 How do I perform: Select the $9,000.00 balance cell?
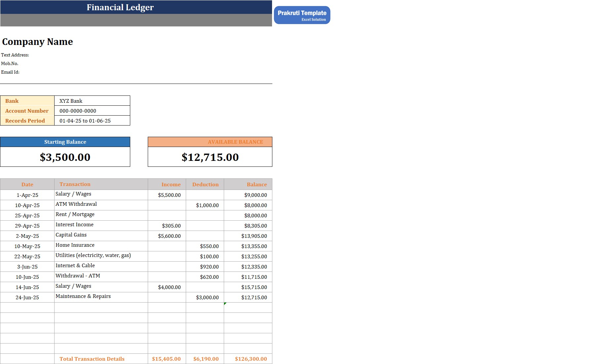tap(248, 195)
